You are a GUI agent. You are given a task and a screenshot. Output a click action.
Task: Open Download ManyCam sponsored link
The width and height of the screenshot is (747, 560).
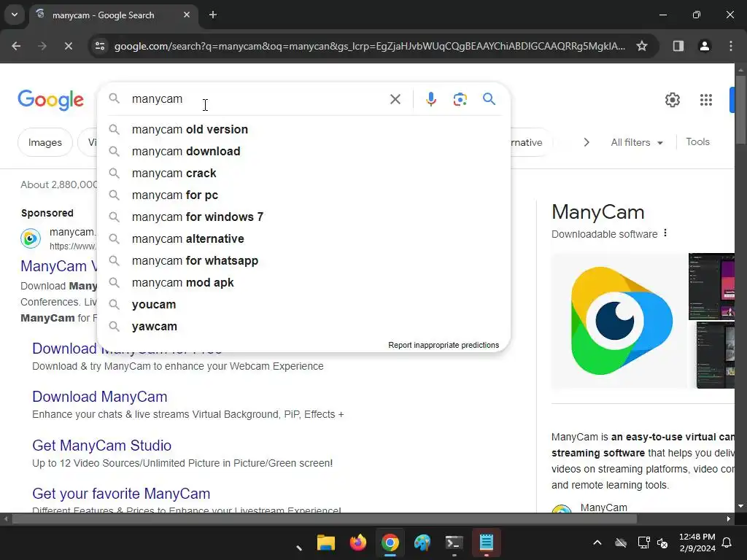click(x=99, y=397)
